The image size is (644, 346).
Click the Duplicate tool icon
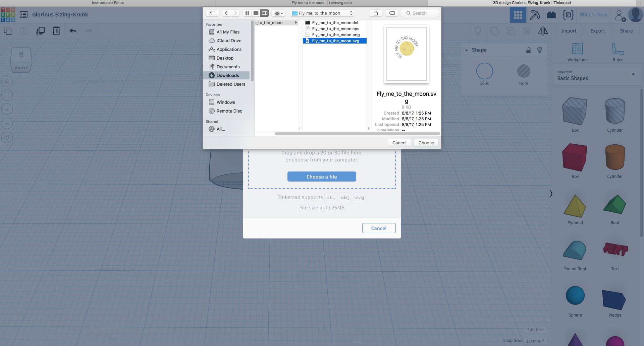tap(40, 31)
